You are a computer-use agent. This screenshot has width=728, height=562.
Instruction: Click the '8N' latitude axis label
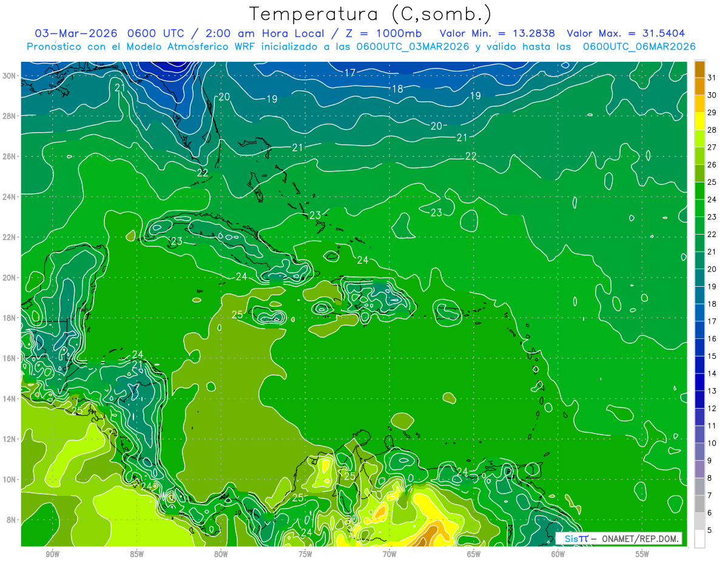pyautogui.click(x=10, y=520)
